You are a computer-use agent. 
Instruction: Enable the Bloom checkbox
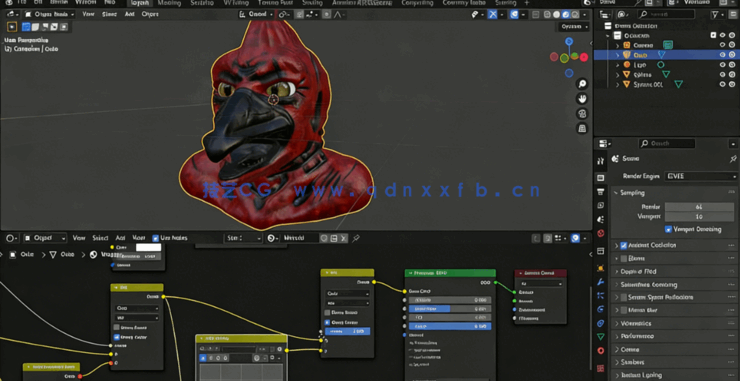(623, 259)
